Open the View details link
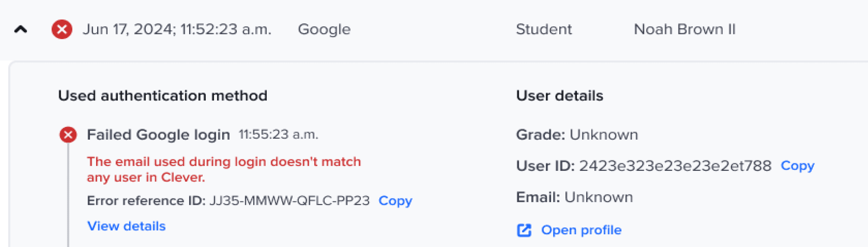Image resolution: width=868 pixels, height=247 pixels. coord(126,226)
